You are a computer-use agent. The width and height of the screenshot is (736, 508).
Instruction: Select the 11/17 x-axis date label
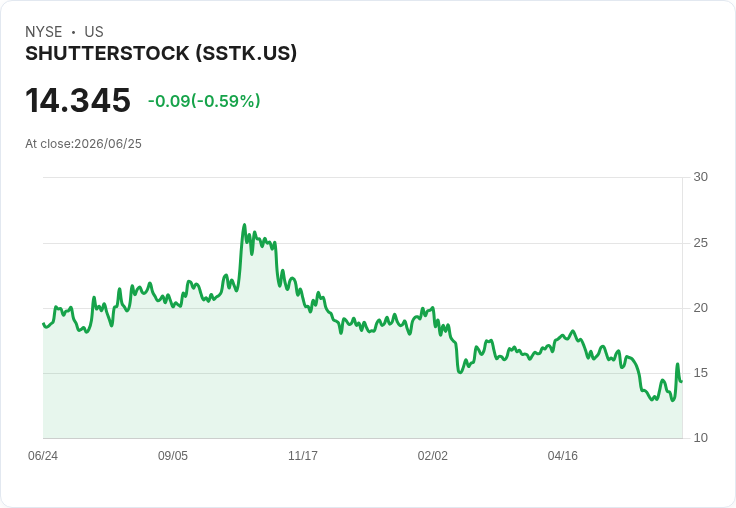303,455
